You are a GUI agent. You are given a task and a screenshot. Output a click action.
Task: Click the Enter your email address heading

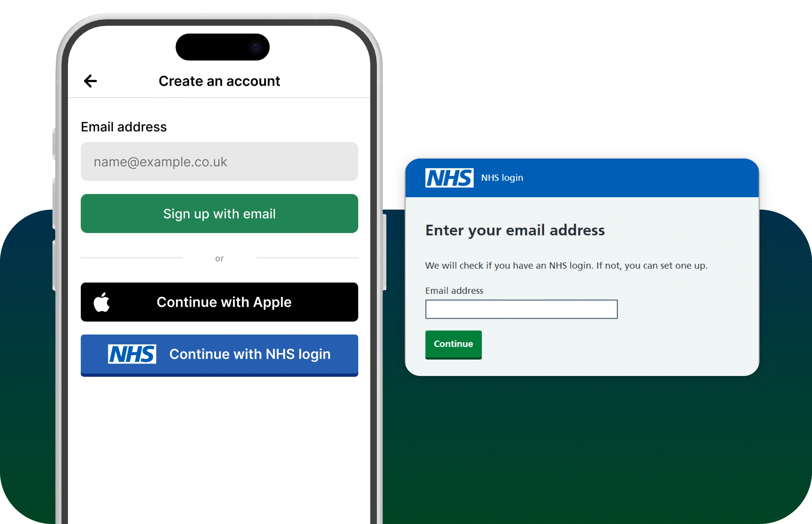[515, 231]
